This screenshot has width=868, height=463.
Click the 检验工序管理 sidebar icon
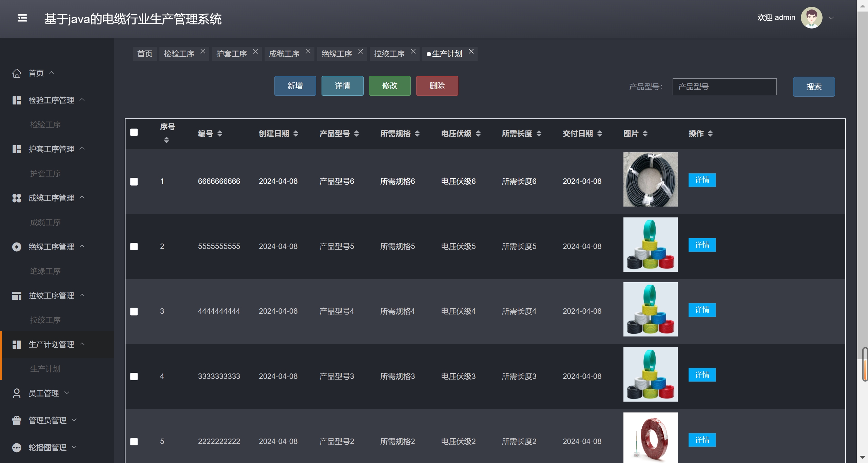[17, 100]
